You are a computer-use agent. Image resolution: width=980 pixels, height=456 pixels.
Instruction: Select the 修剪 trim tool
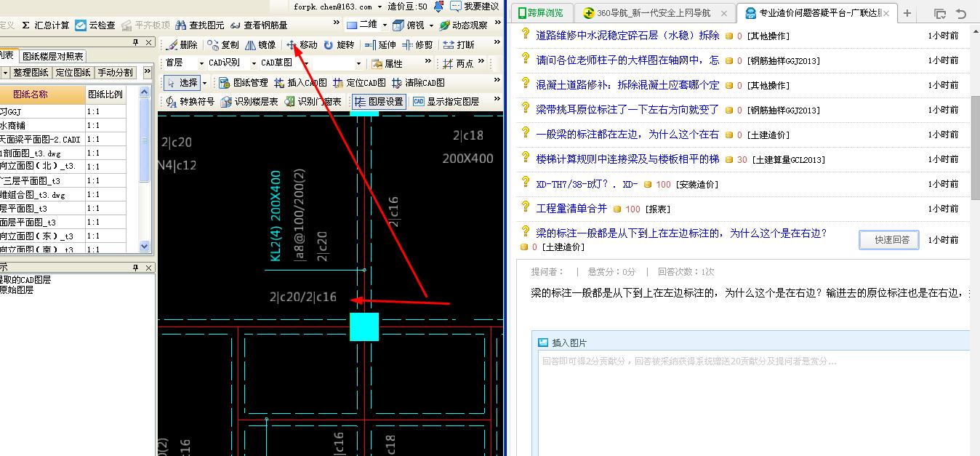[x=417, y=44]
